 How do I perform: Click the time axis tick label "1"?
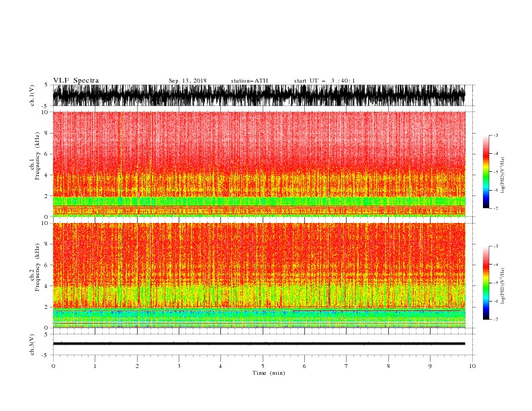click(x=95, y=366)
